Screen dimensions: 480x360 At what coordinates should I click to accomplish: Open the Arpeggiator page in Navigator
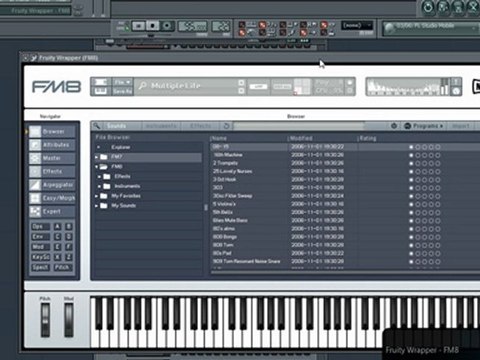tap(52, 185)
